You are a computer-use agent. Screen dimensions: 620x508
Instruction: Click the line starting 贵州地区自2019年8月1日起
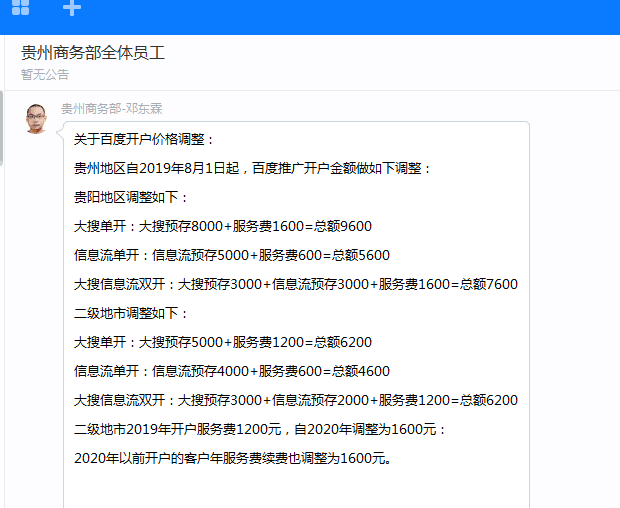(x=253, y=168)
